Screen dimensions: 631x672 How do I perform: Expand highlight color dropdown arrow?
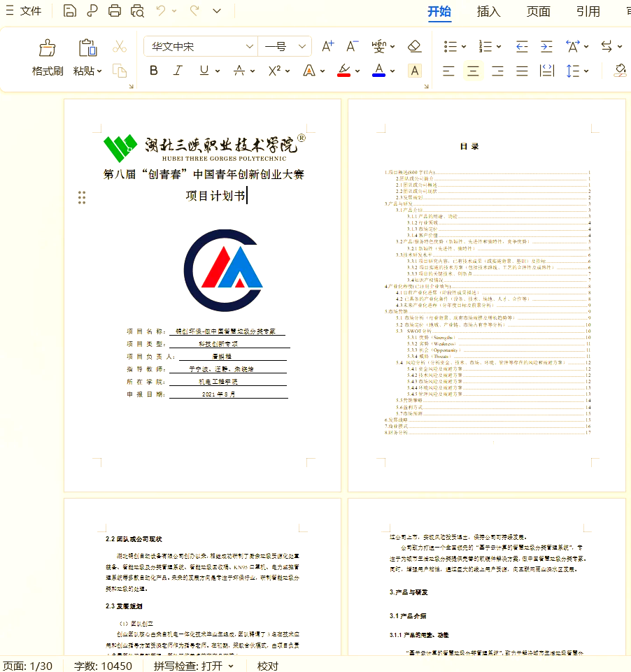click(357, 71)
